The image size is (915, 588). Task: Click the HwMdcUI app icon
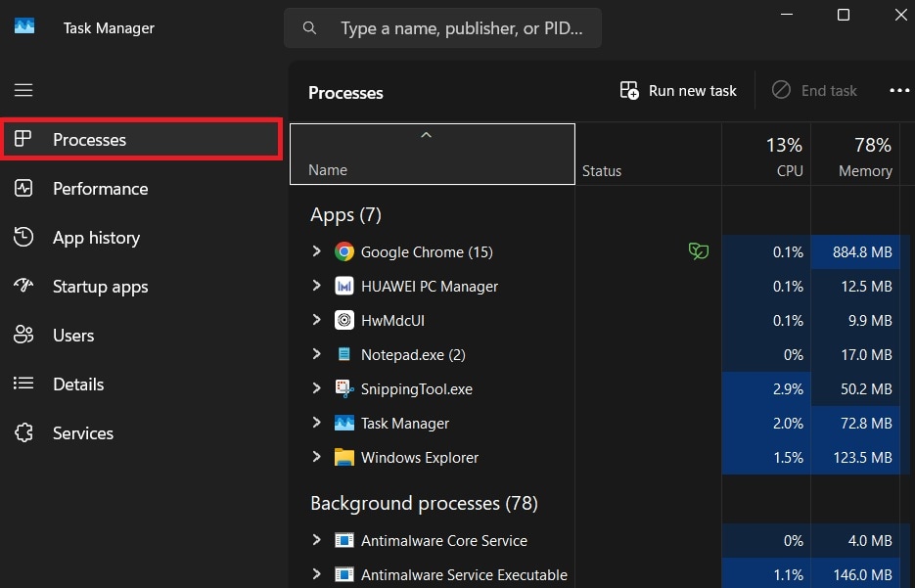tap(344, 320)
